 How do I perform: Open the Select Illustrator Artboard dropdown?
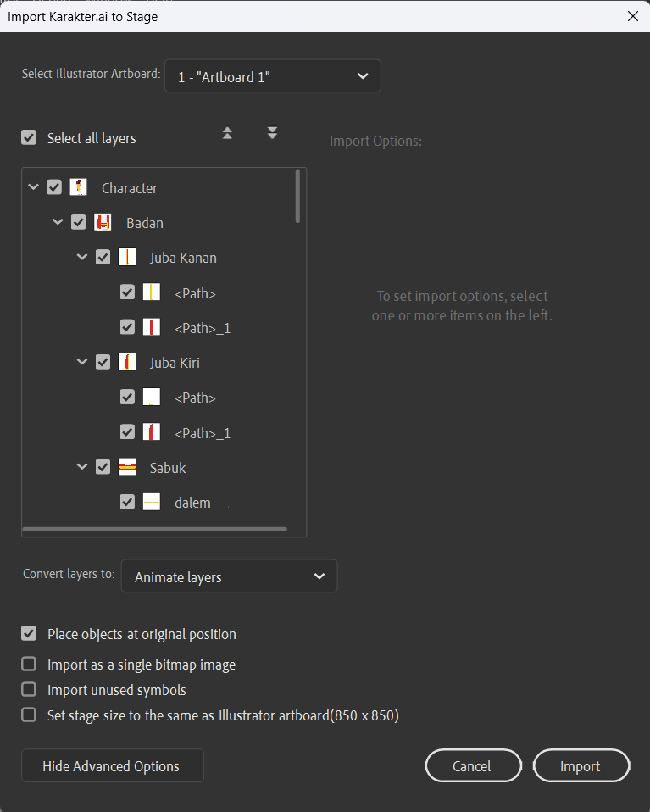point(272,76)
